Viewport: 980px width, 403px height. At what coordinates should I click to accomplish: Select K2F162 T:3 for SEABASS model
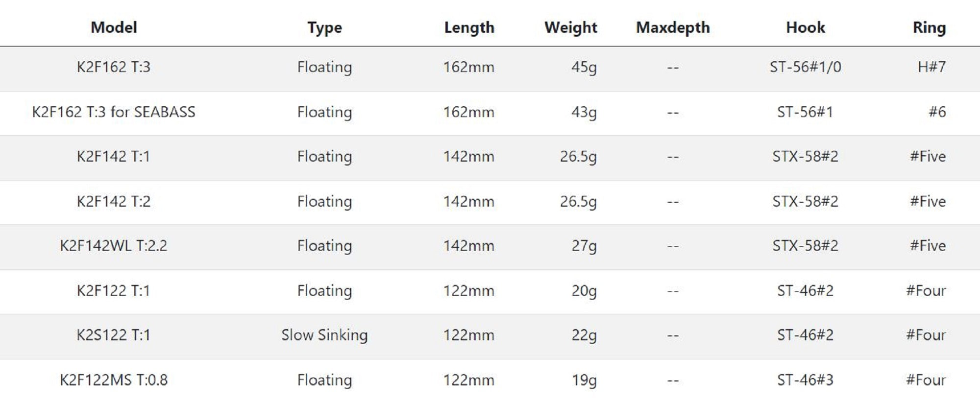[114, 112]
